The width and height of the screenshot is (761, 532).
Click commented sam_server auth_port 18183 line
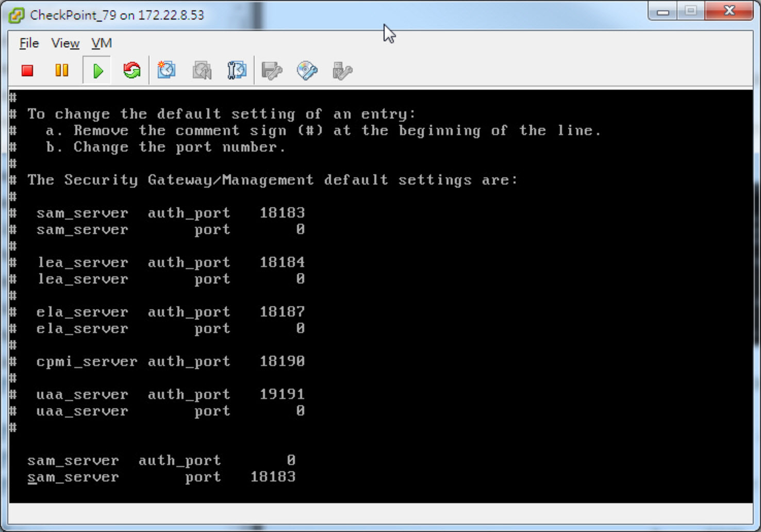point(158,213)
